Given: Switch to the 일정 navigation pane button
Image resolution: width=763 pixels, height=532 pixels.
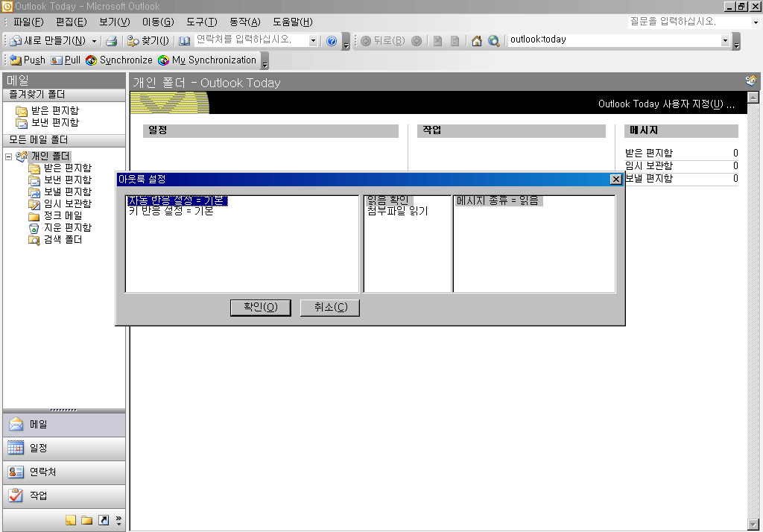Looking at the screenshot, I should click(x=64, y=449).
